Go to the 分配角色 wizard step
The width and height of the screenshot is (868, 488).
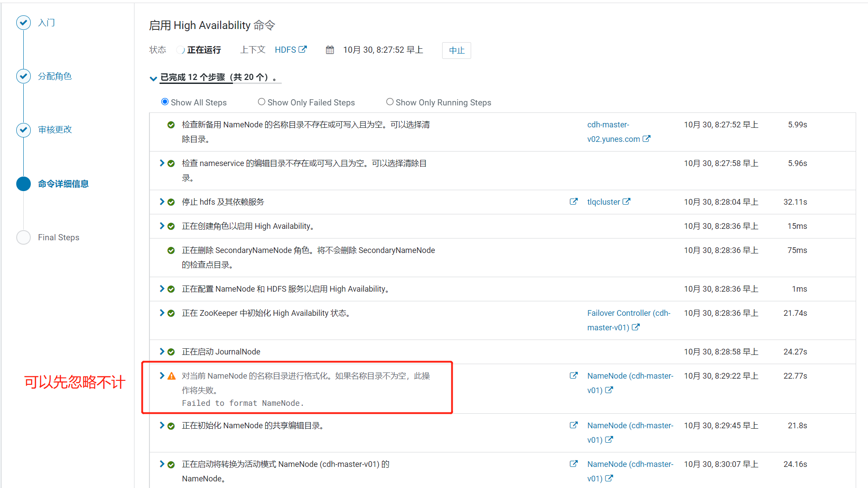coord(54,76)
